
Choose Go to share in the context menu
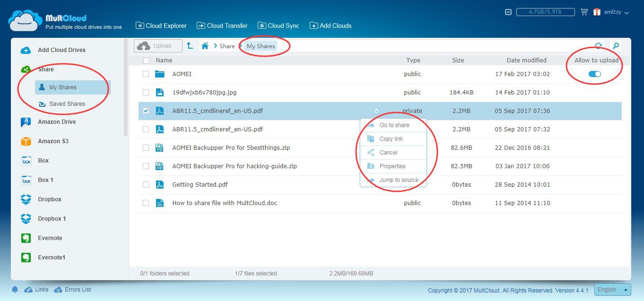click(x=393, y=125)
